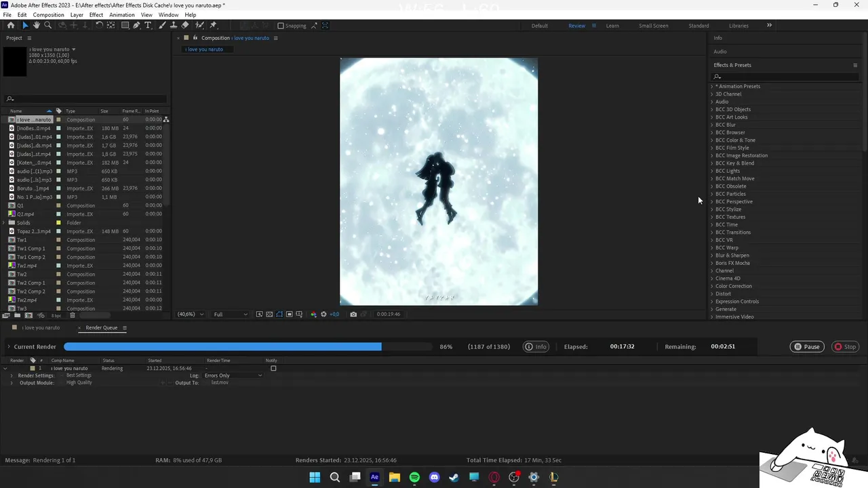Click the Best Settings render settings link

point(79,375)
